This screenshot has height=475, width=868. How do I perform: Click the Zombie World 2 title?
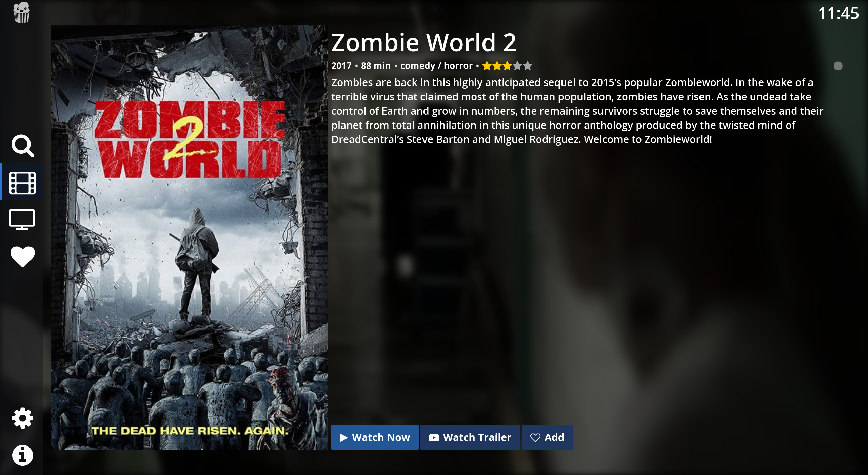click(x=423, y=42)
